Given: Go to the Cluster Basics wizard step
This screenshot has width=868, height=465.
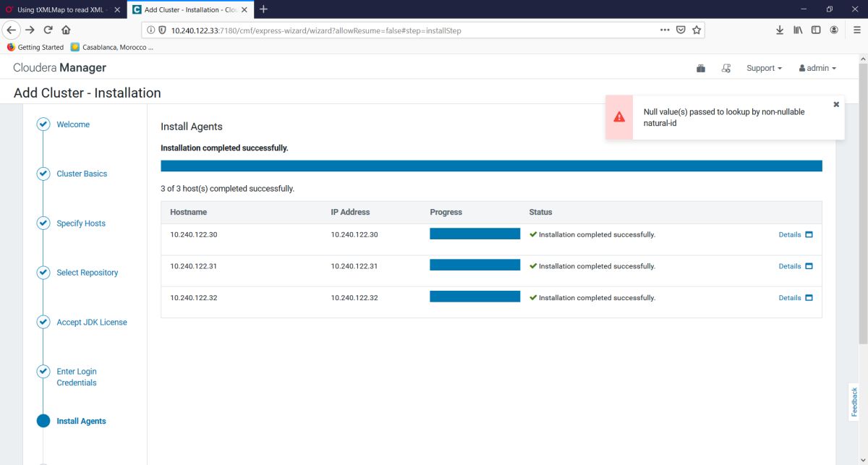Looking at the screenshot, I should (82, 174).
